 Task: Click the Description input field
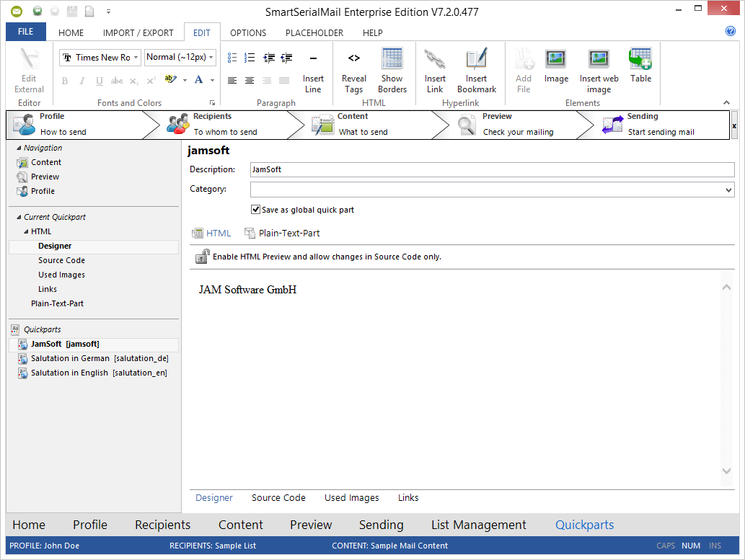[493, 169]
